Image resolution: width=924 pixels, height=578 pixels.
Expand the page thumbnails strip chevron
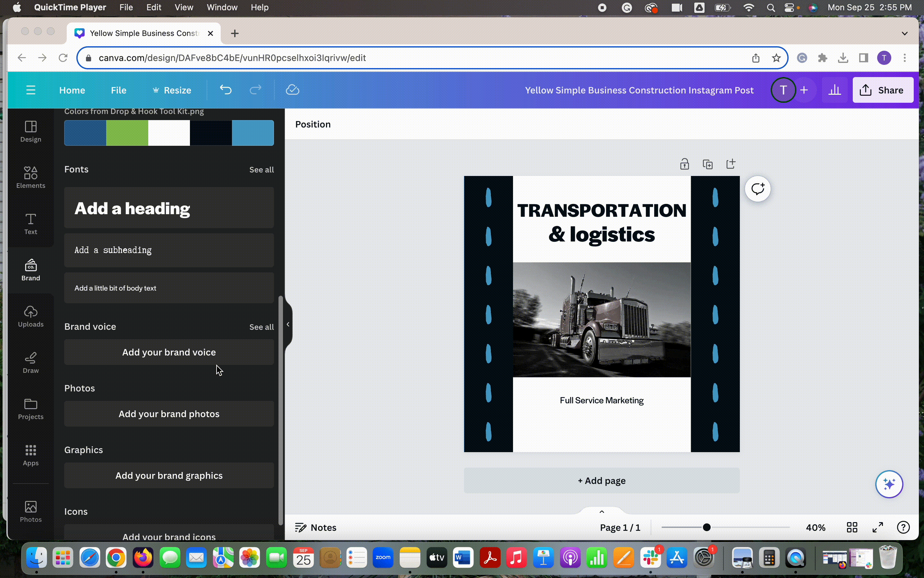tap(602, 512)
